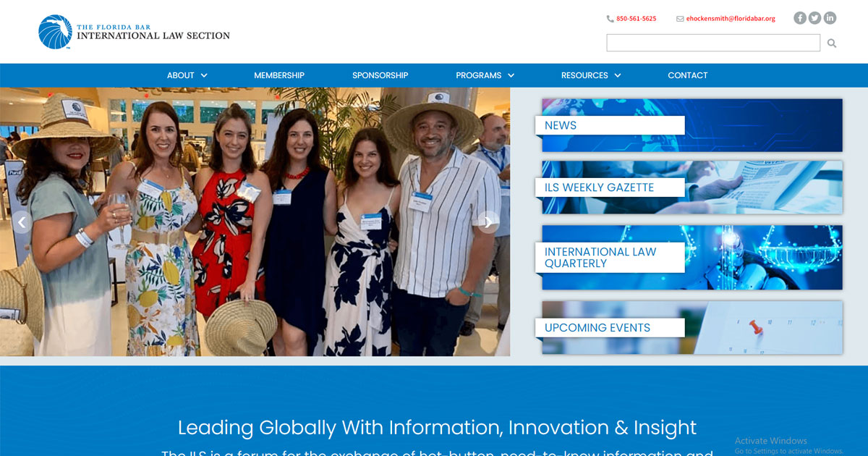Advance to the next slide arrow
Screen dimensions: 868x456
point(488,222)
